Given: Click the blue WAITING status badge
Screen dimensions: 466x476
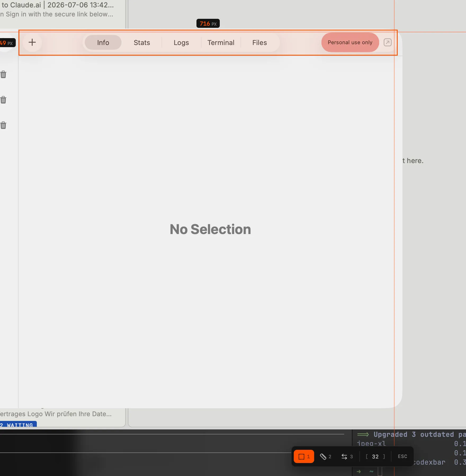Looking at the screenshot, I should (18, 425).
